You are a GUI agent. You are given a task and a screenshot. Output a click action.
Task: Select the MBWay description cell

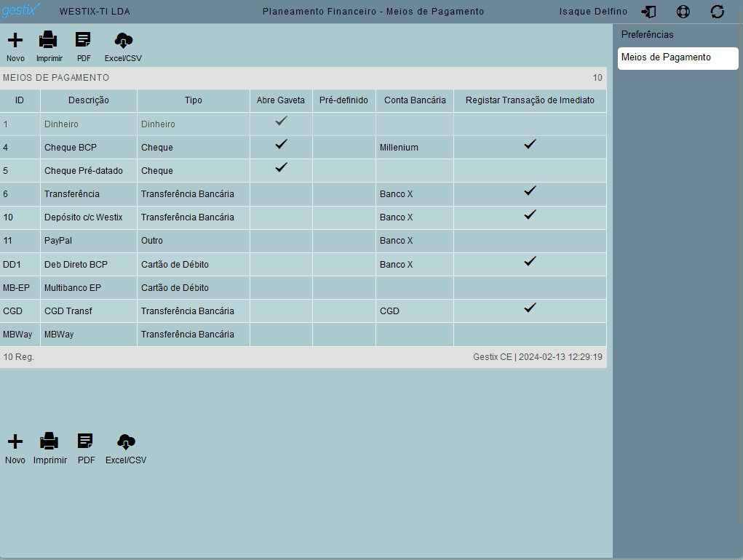pyautogui.click(x=89, y=335)
